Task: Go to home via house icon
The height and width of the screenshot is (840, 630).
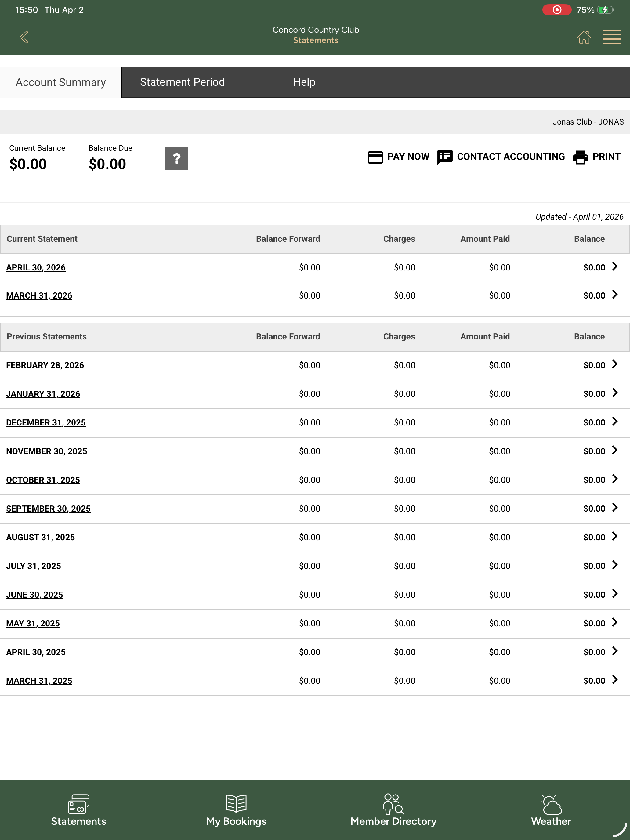Action: tap(584, 37)
